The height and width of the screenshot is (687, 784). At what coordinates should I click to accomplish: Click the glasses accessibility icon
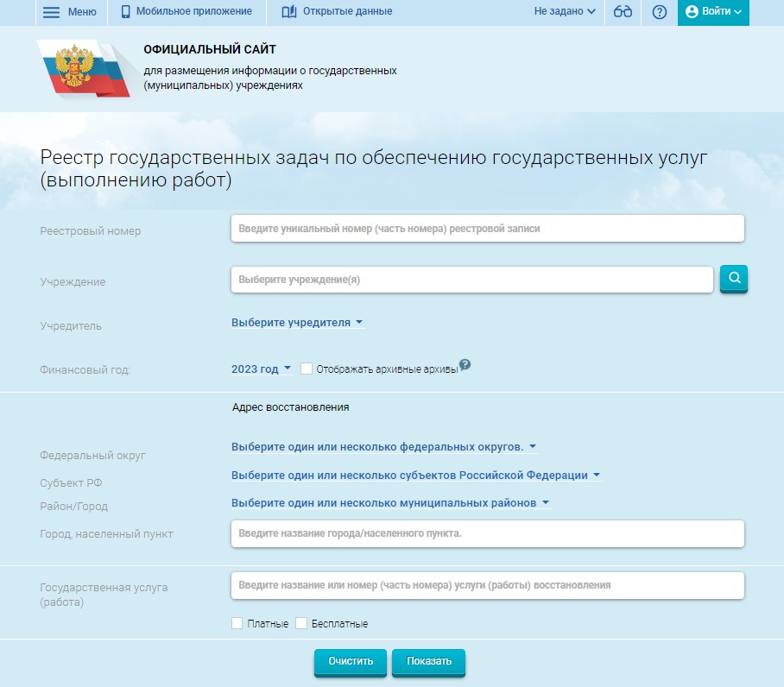click(x=623, y=12)
